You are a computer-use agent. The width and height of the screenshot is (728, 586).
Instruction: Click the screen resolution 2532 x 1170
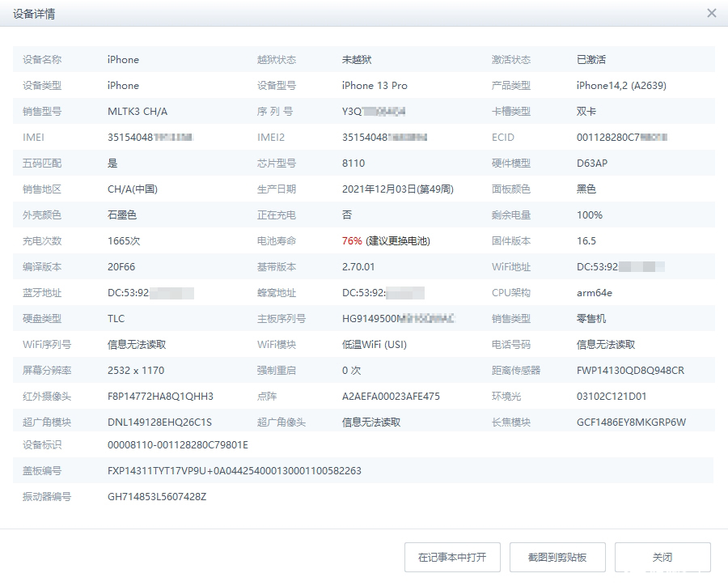136,371
